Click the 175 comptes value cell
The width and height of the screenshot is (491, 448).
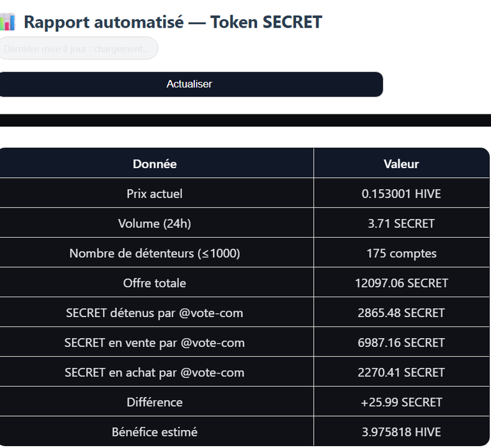click(x=401, y=253)
